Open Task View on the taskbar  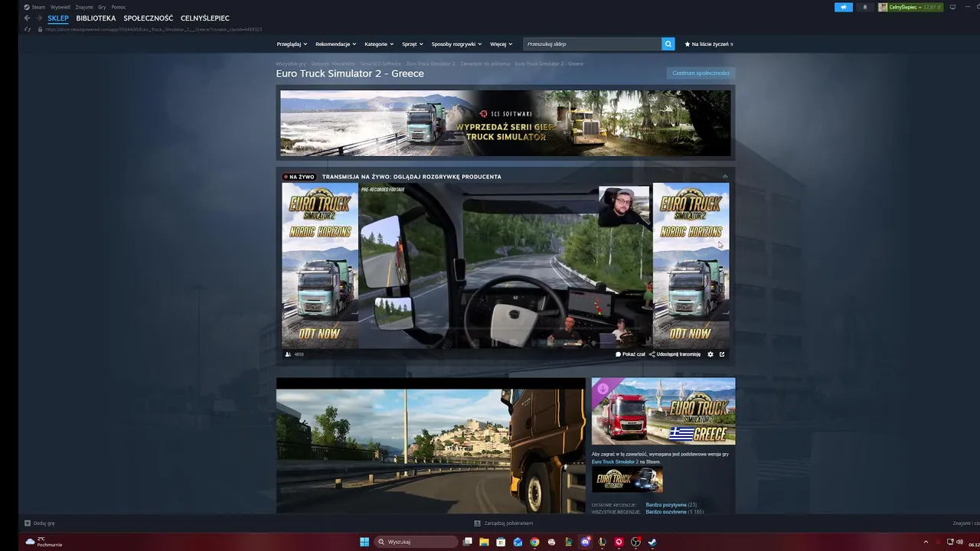click(468, 542)
